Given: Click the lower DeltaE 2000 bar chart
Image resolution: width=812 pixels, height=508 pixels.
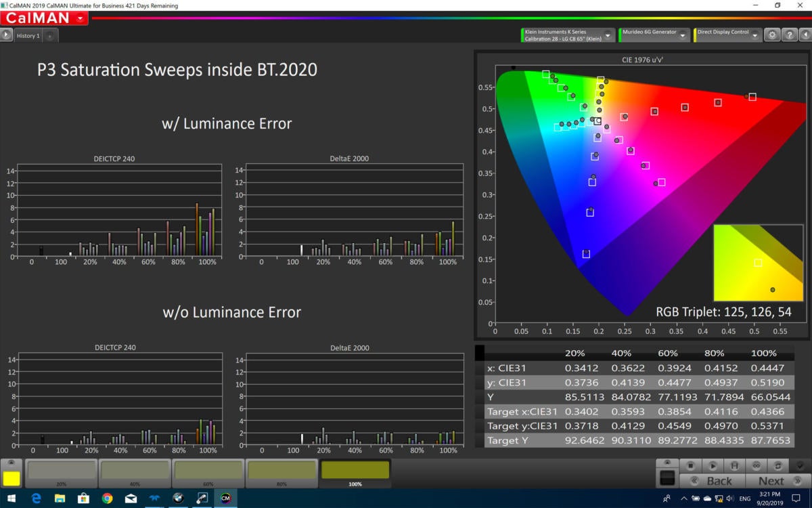Looking at the screenshot, I should (x=349, y=399).
